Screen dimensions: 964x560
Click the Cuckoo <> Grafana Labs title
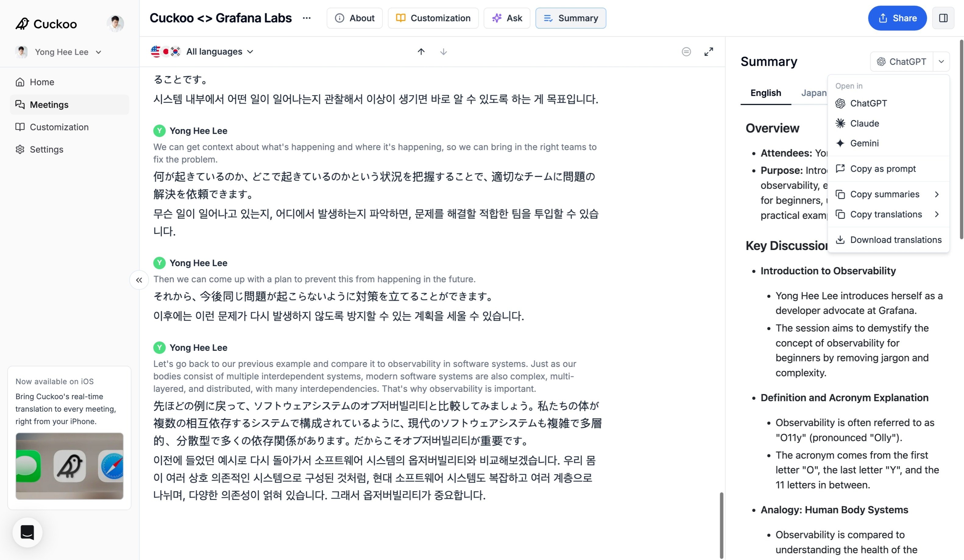coord(220,18)
